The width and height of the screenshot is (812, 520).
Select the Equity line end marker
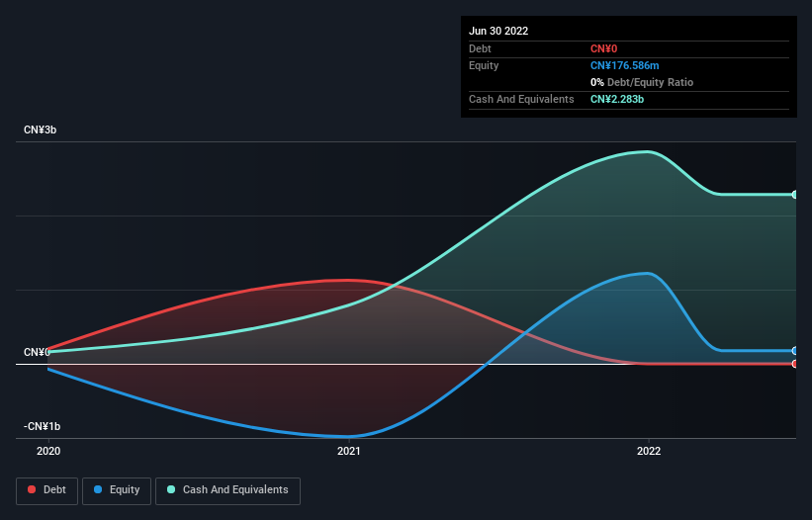[795, 351]
